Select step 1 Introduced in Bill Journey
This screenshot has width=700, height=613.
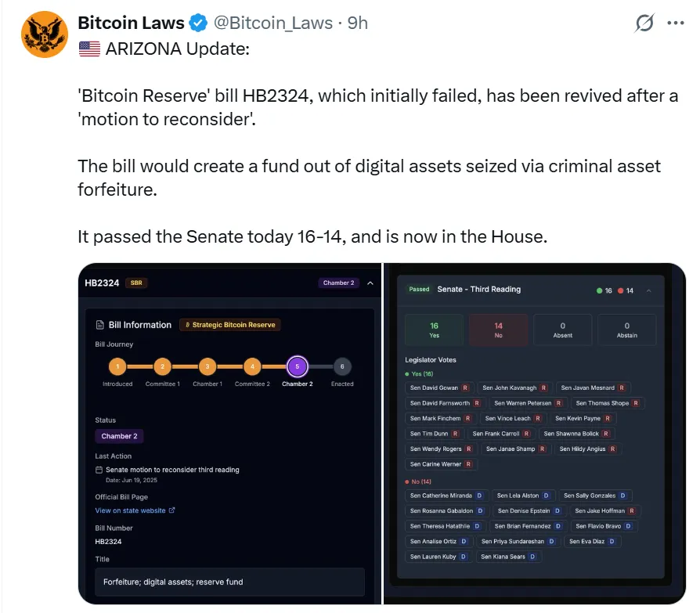[x=117, y=366]
